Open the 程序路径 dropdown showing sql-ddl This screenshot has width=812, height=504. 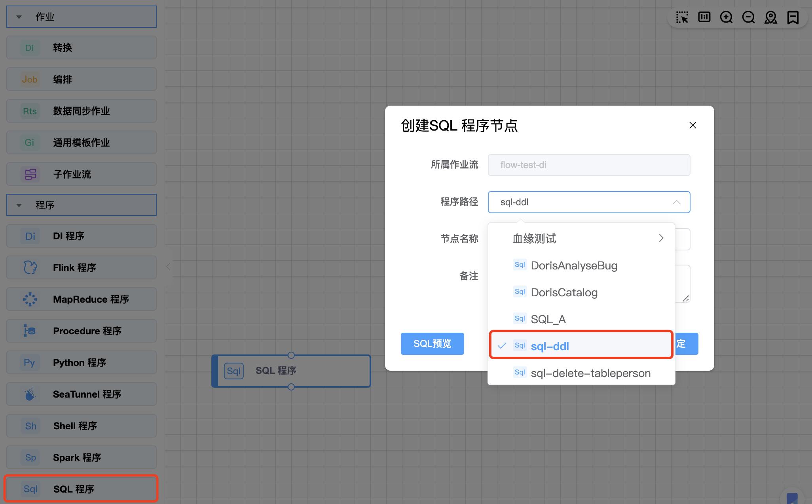tap(589, 202)
